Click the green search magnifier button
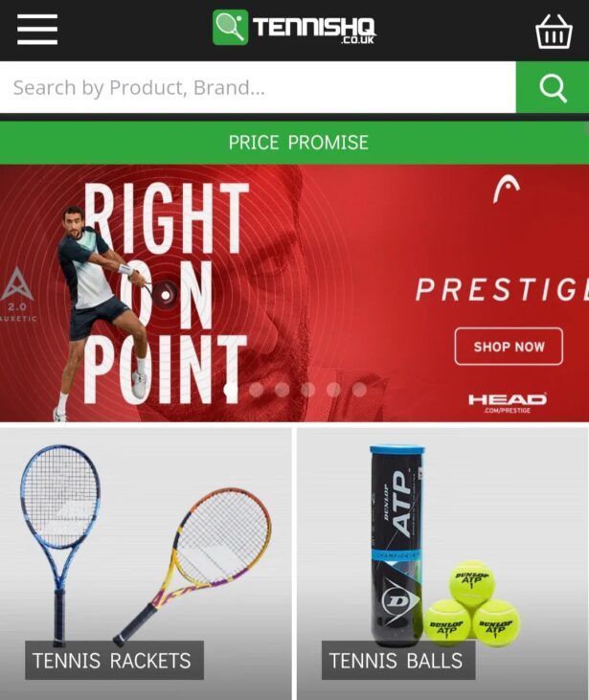Viewport: 589px width, 700px height. click(553, 87)
